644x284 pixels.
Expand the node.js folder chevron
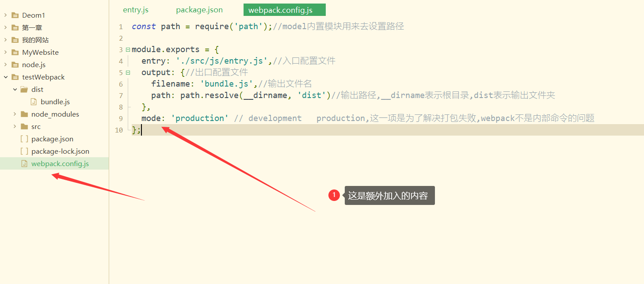tap(5, 64)
